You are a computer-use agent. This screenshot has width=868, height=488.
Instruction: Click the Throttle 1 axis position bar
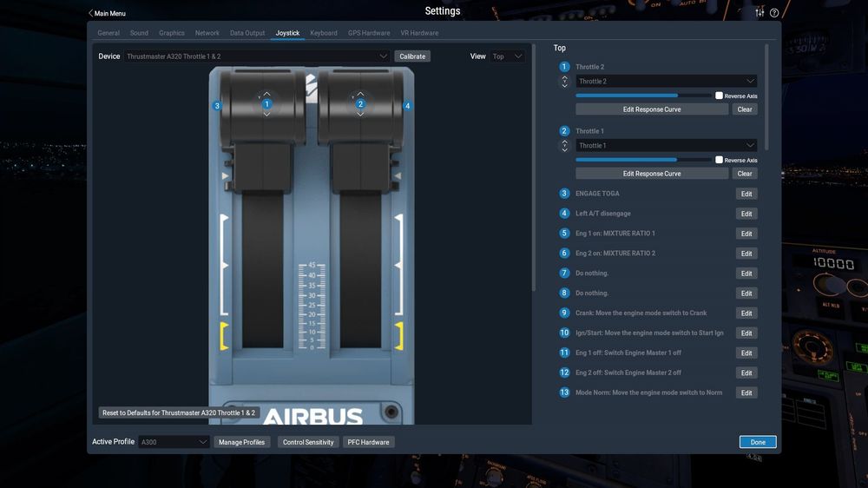pos(643,160)
